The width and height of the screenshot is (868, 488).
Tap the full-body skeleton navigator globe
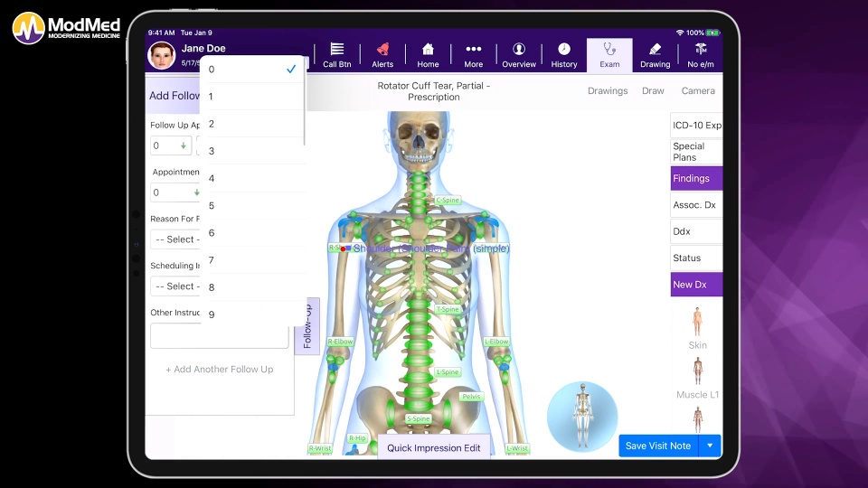pos(582,416)
